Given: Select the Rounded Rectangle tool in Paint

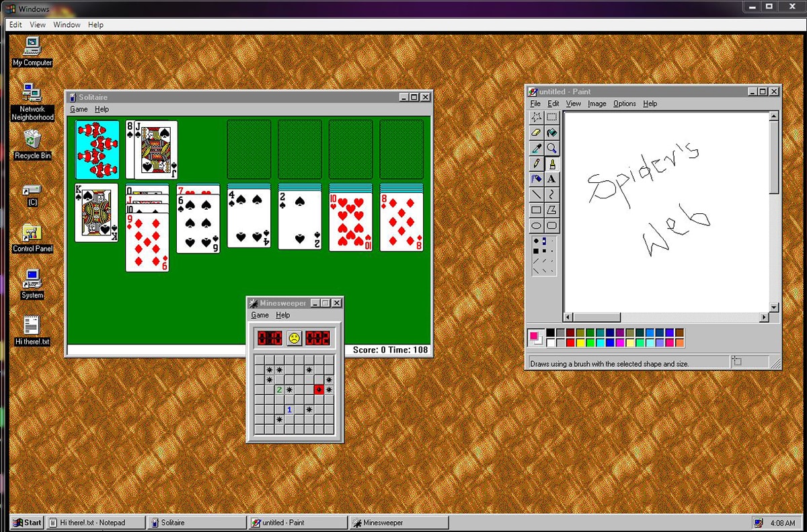Looking at the screenshot, I should click(551, 225).
